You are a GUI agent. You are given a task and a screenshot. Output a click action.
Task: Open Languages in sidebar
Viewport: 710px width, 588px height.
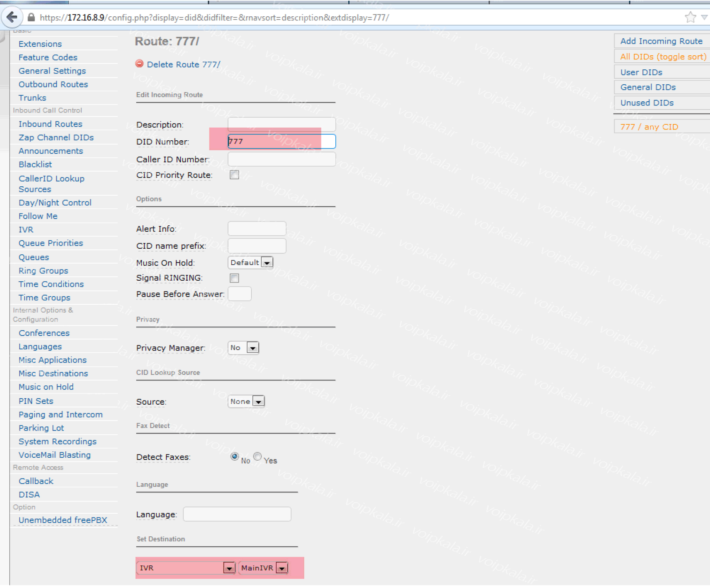pyautogui.click(x=40, y=347)
